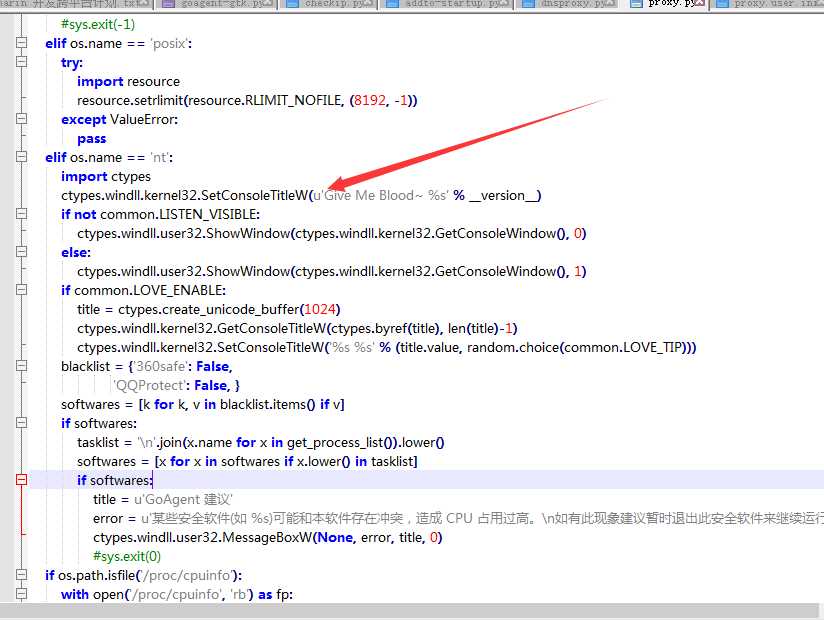This screenshot has height=620, width=824.
Task: Click the '__version__' variable
Action: coord(503,195)
